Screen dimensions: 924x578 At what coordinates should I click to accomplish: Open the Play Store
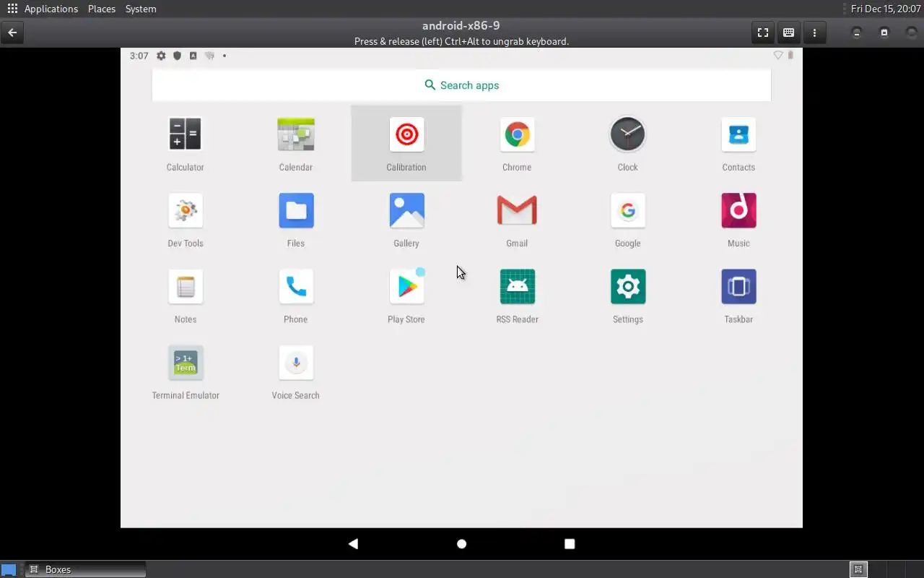pyautogui.click(x=406, y=296)
